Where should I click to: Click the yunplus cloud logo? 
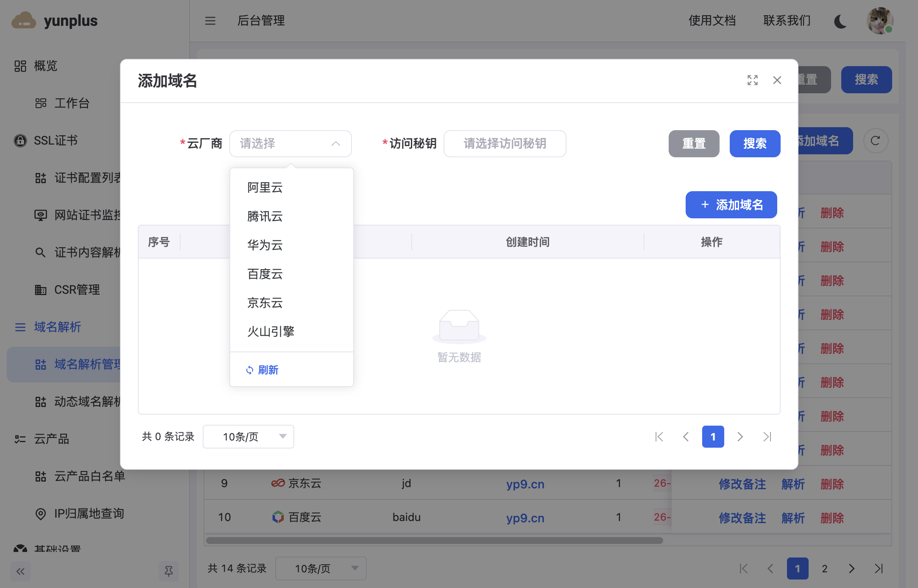24,20
